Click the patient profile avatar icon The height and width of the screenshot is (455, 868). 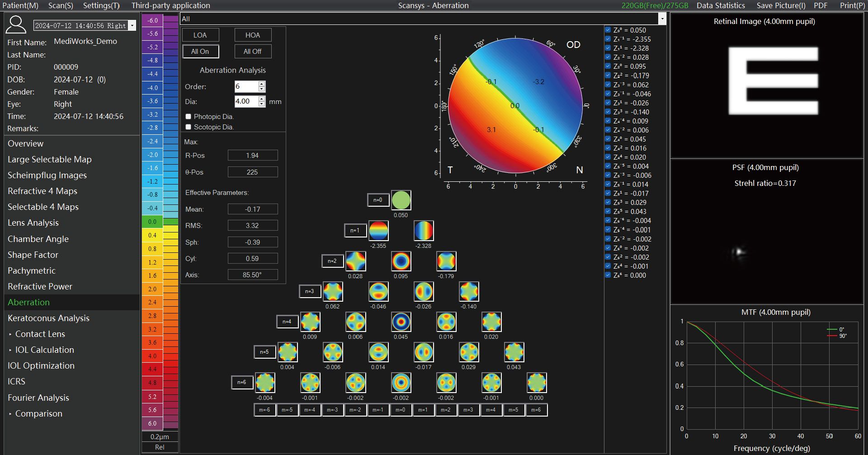(16, 24)
